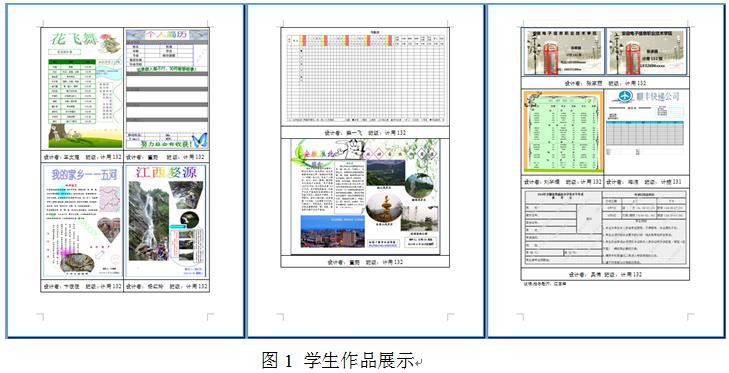Viewport: 729px width, 373px height.
Task: Select the city night photo in newsletter
Action: click(332, 231)
